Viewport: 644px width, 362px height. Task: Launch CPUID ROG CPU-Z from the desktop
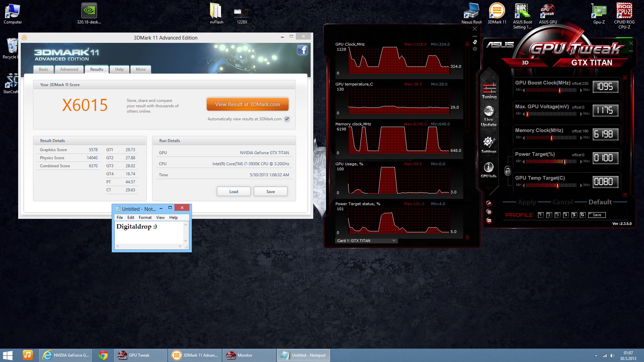(624, 16)
